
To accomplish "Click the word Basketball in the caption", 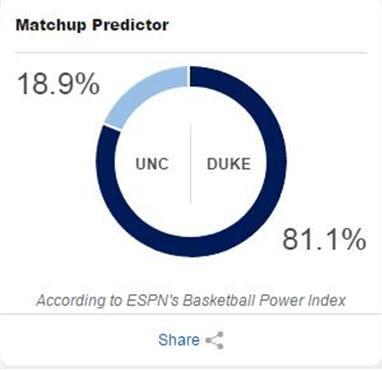I will pos(219,300).
